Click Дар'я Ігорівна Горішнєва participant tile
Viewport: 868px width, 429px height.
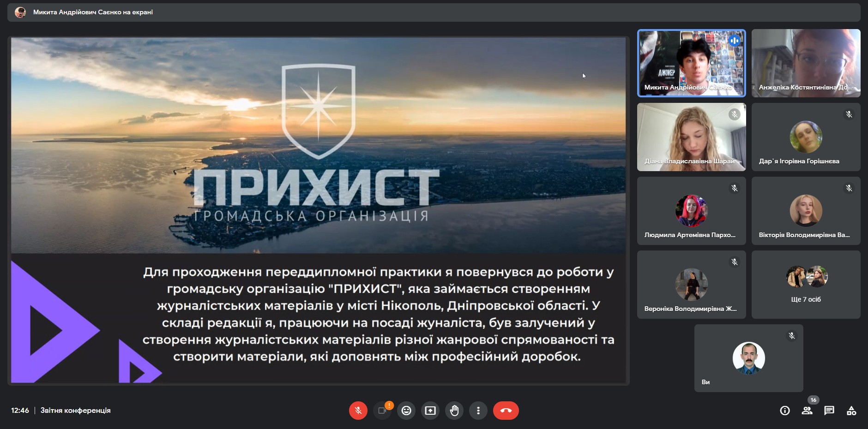pos(806,137)
